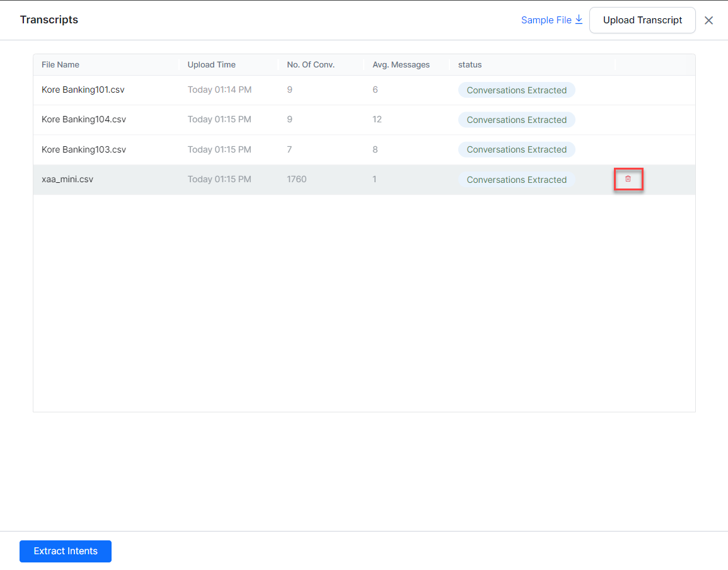Click the Avg. Messages column header

401,65
